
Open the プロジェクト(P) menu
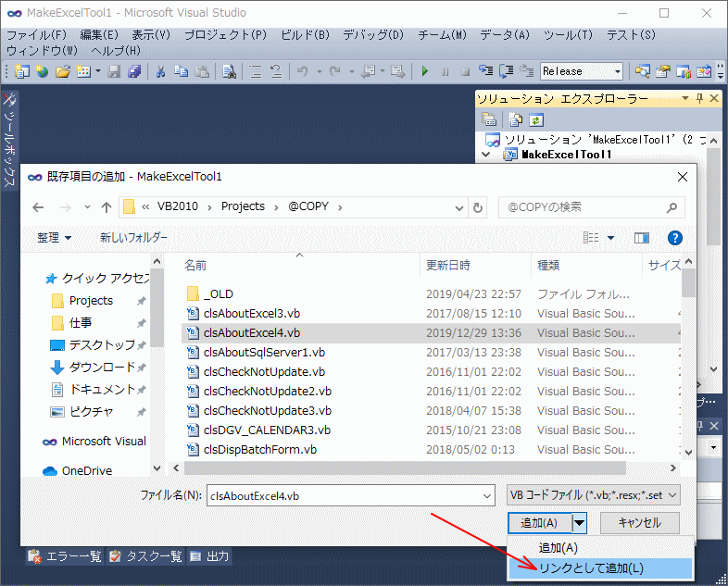tap(226, 35)
